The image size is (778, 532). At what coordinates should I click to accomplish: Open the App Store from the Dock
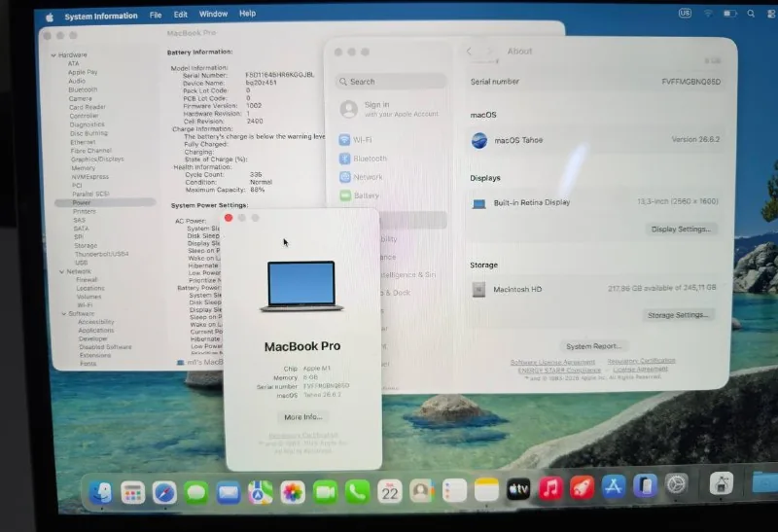point(614,486)
